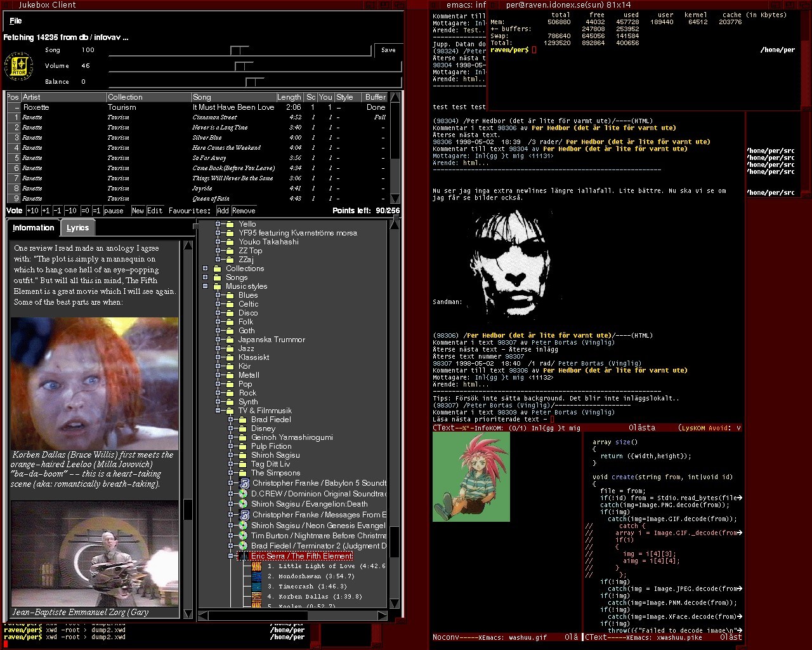Open the File menu
The image size is (812, 650).
point(16,21)
